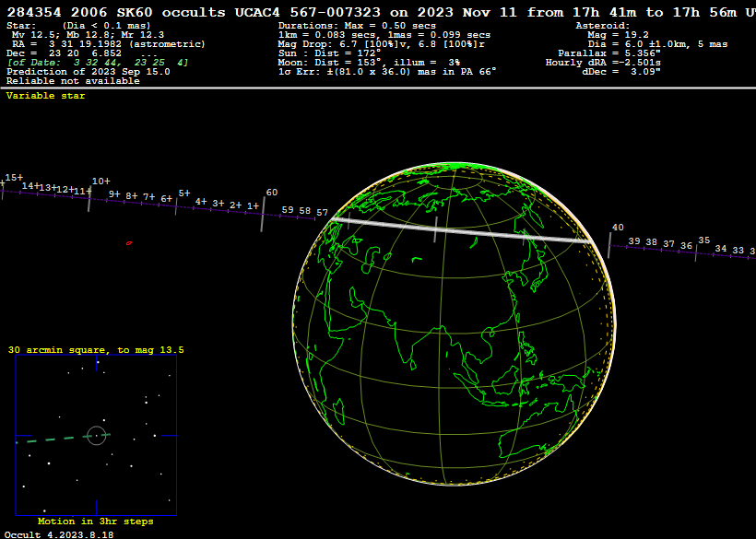
Task: Click the 'Reliable not available' line
Action: [73, 81]
